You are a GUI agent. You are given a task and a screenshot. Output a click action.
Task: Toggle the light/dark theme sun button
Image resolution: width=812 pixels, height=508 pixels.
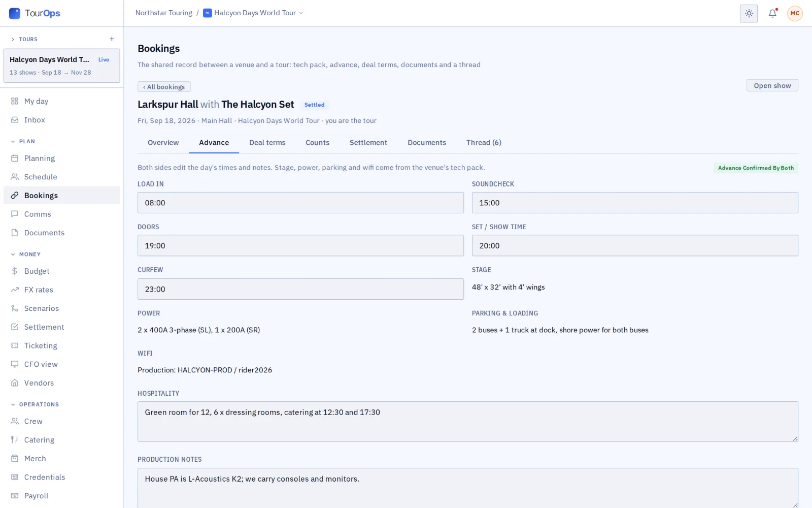(749, 14)
